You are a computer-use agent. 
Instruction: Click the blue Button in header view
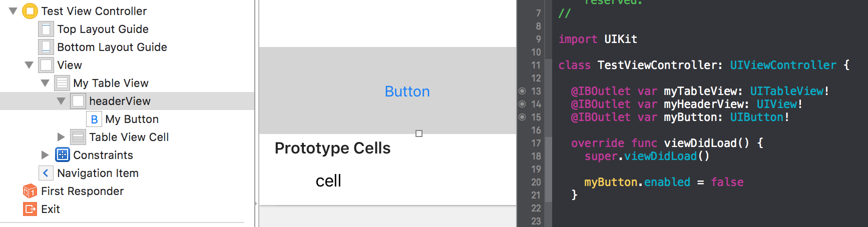(x=407, y=91)
